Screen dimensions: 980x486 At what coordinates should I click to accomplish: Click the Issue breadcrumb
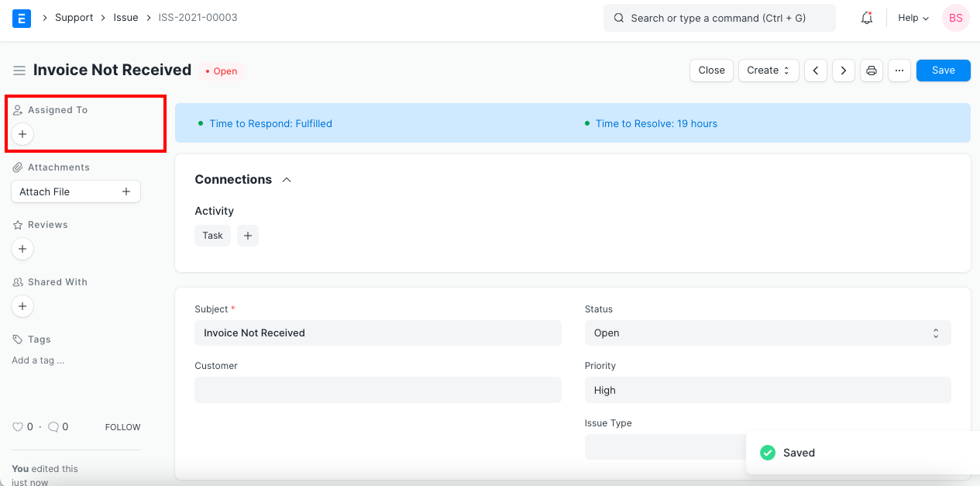(125, 17)
